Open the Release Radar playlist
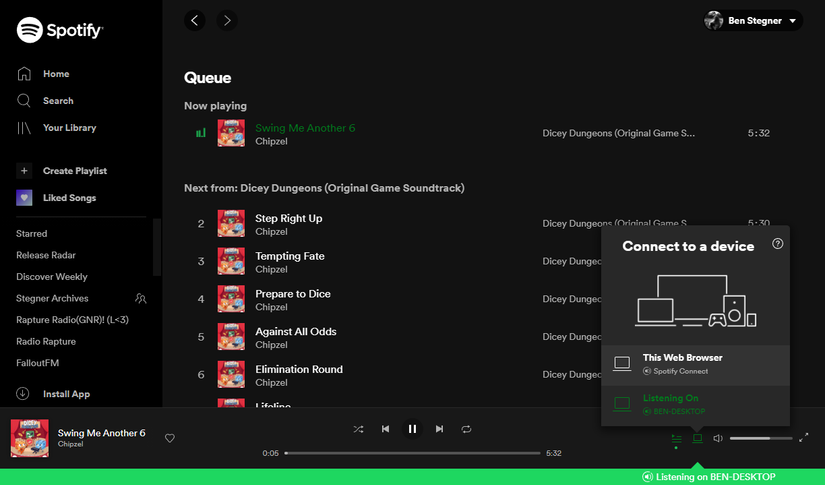825x485 pixels. (46, 255)
